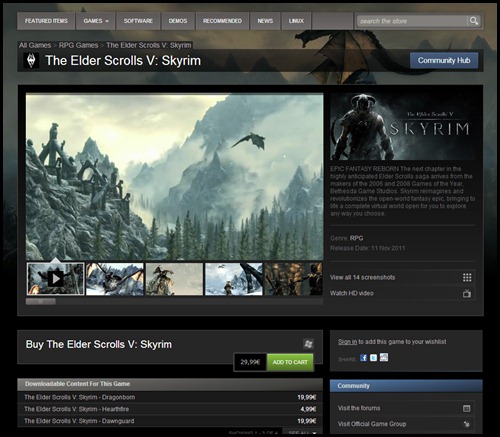
Task: Click the HD video TV icon
Action: (467, 293)
